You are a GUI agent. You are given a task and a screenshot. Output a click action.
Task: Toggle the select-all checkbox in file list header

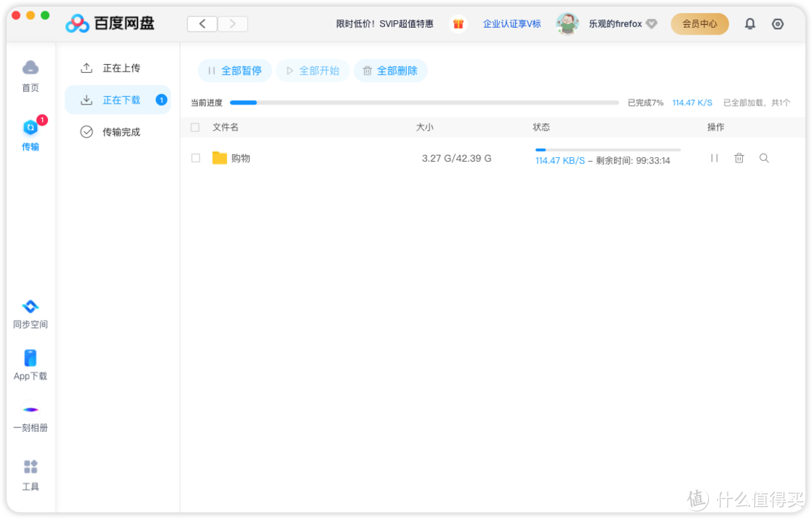[x=195, y=127]
